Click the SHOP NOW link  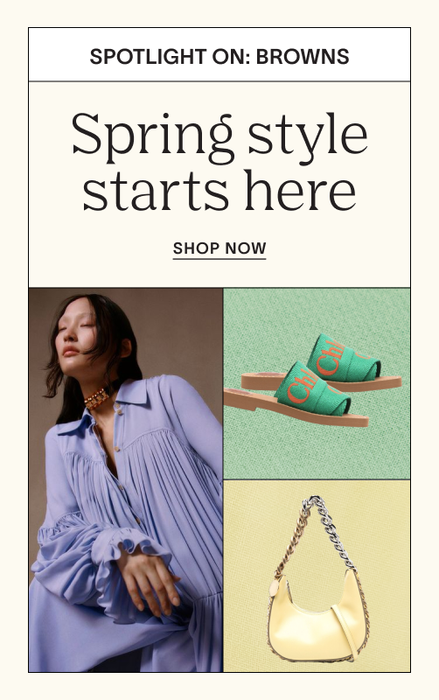pyautogui.click(x=219, y=249)
